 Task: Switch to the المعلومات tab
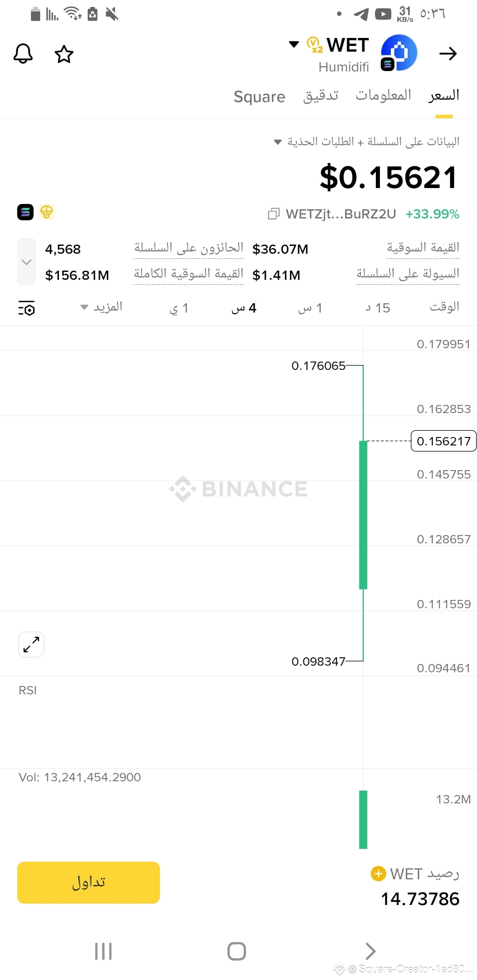click(x=383, y=95)
